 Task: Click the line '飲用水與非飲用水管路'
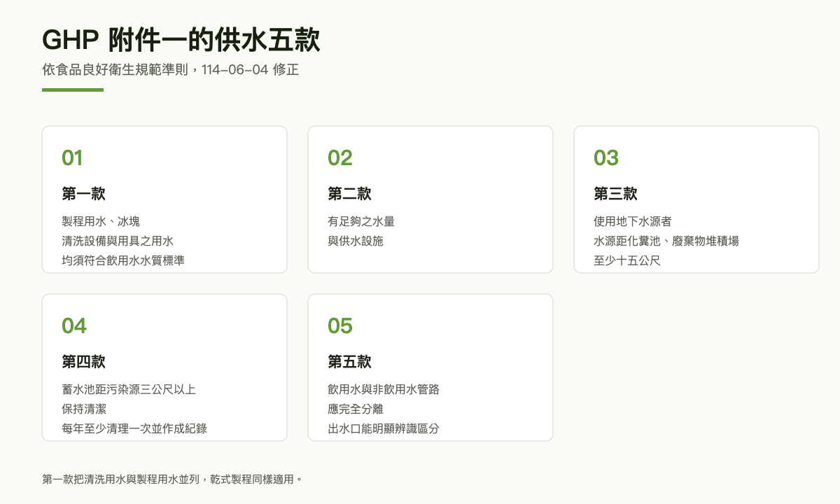tap(384, 389)
